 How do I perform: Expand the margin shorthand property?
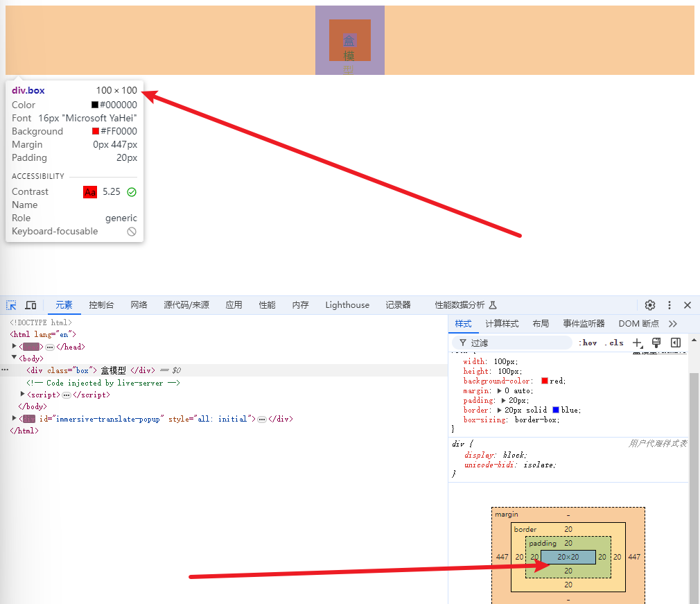coord(500,391)
